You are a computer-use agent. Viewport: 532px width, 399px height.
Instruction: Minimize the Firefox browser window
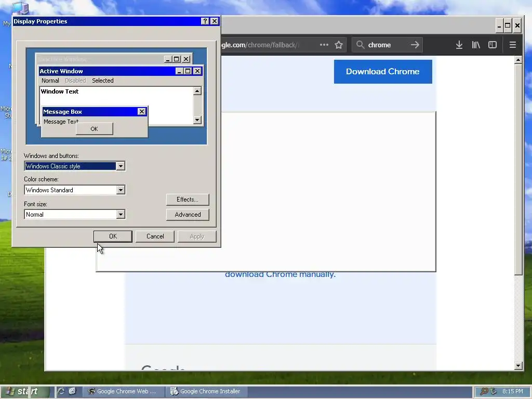(x=499, y=25)
